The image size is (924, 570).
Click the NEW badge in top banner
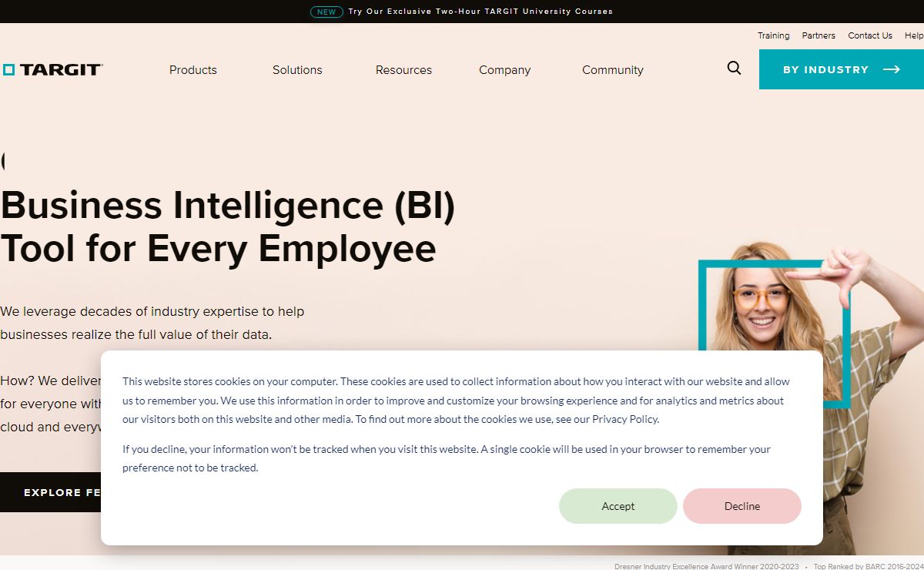[x=326, y=12]
